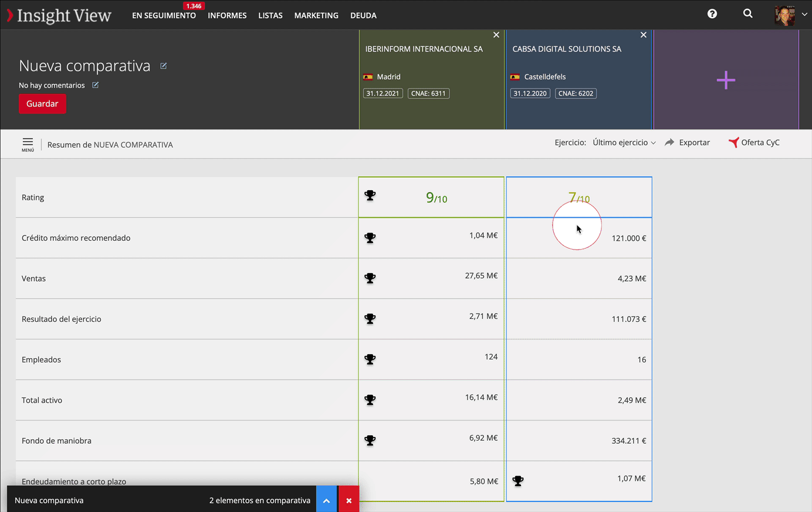Click the Insight View logo
The height and width of the screenshot is (512, 812).
point(59,15)
